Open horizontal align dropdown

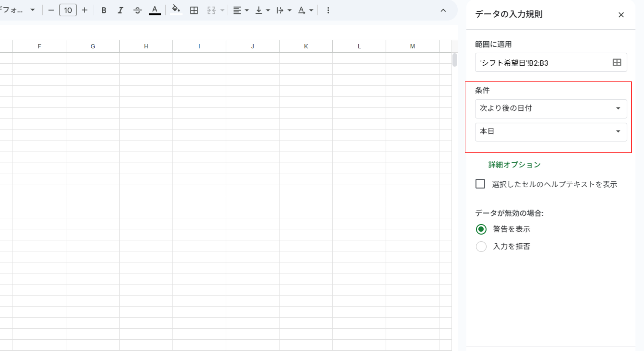point(241,10)
